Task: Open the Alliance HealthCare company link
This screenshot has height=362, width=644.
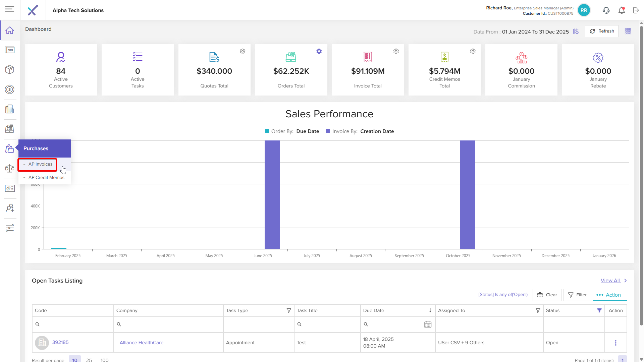Action: [141, 343]
